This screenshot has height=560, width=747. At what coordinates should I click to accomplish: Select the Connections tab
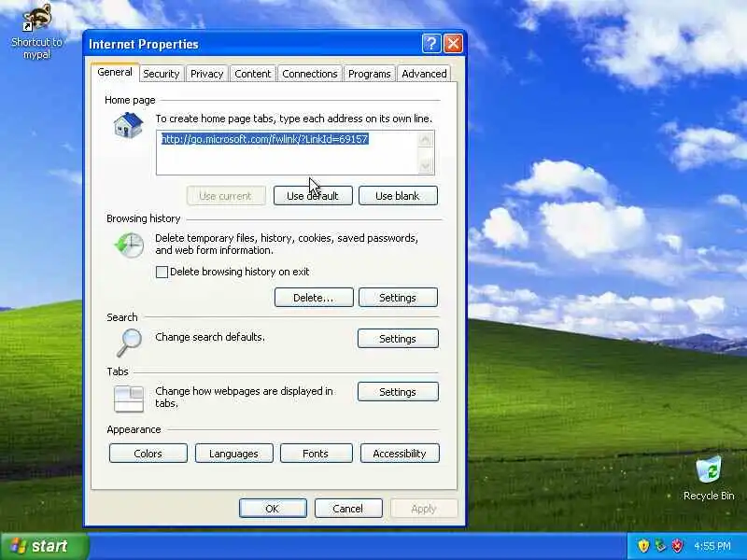[310, 74]
